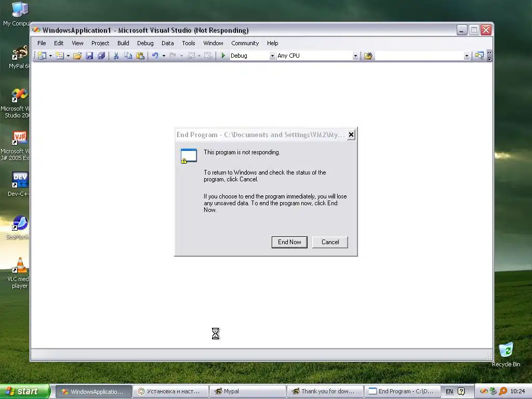Viewport: 532px width, 399px height.
Task: Open the Build menu
Action: (x=123, y=43)
